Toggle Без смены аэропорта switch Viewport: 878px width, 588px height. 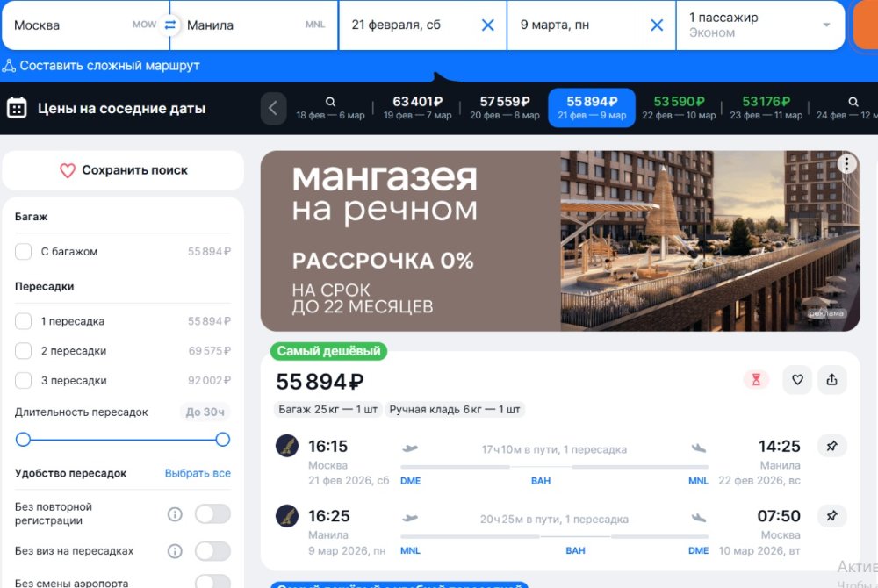pyautogui.click(x=212, y=582)
